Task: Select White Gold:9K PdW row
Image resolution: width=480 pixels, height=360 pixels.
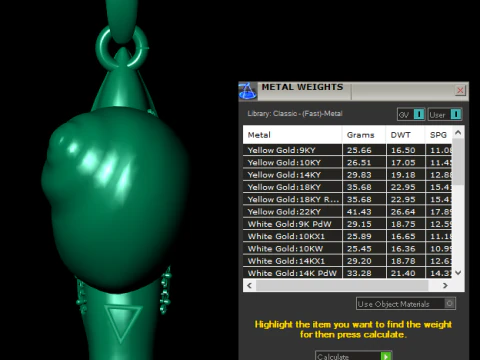Action: (347, 224)
